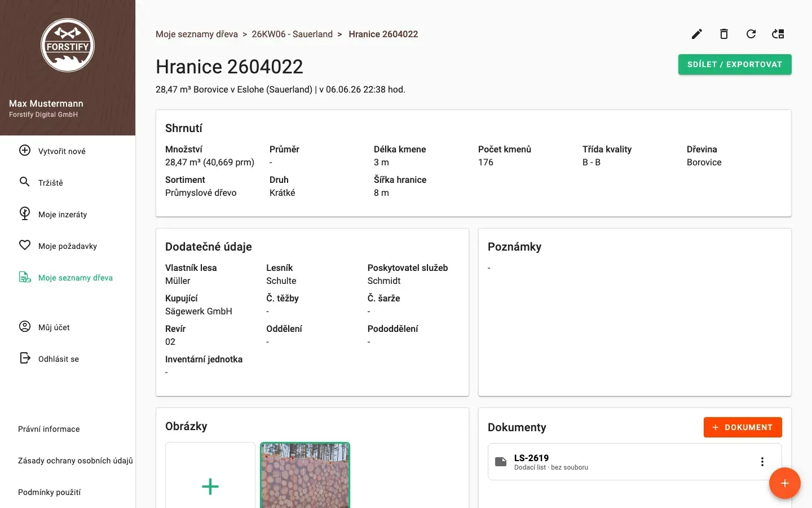Click the document icon for Moje seznamy dřeva
The height and width of the screenshot is (508, 812).
pyautogui.click(x=25, y=277)
